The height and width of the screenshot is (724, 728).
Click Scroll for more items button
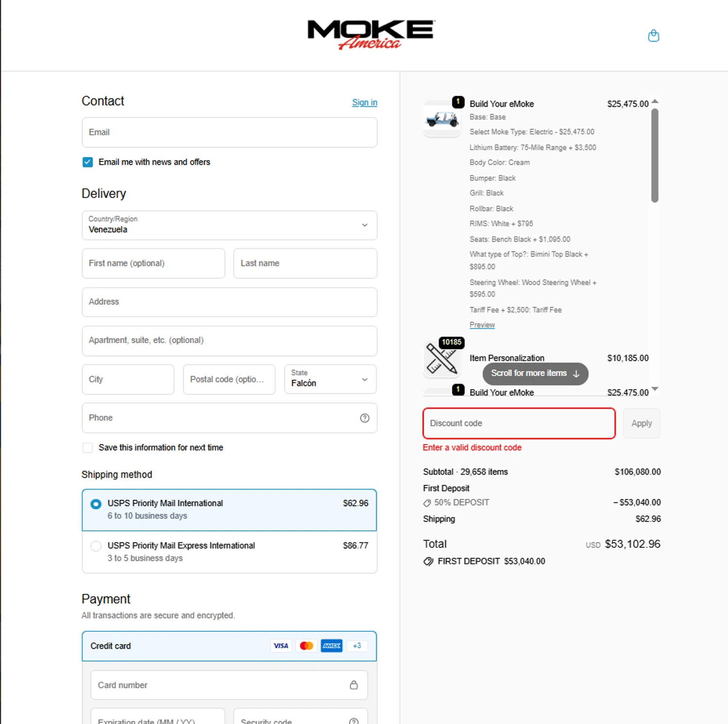535,374
